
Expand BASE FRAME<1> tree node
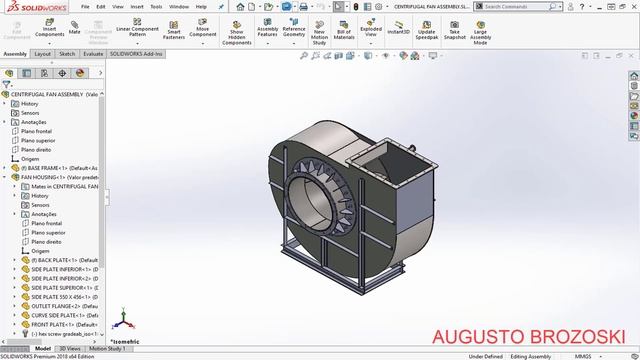tap(4, 168)
